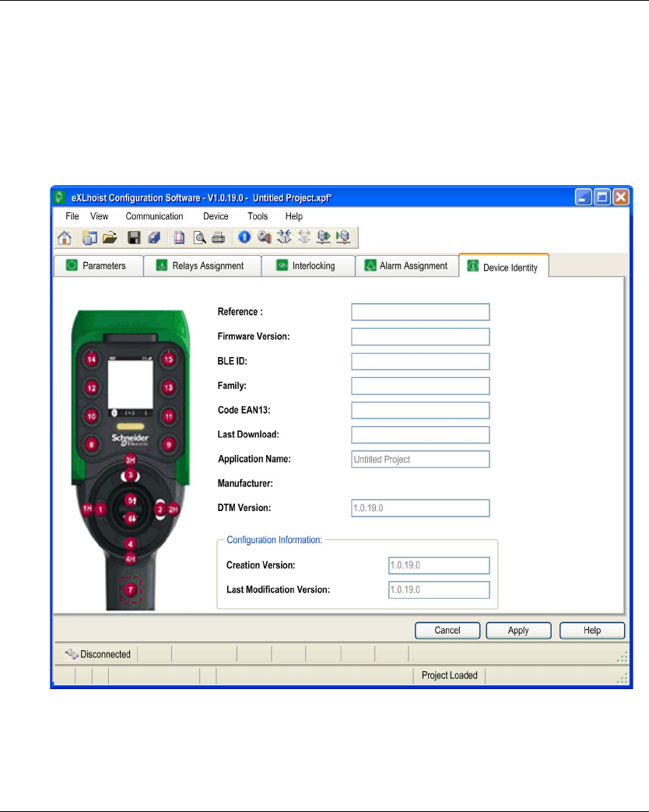Image resolution: width=649 pixels, height=812 pixels.
Task: Click the Application Name field
Action: click(420, 460)
